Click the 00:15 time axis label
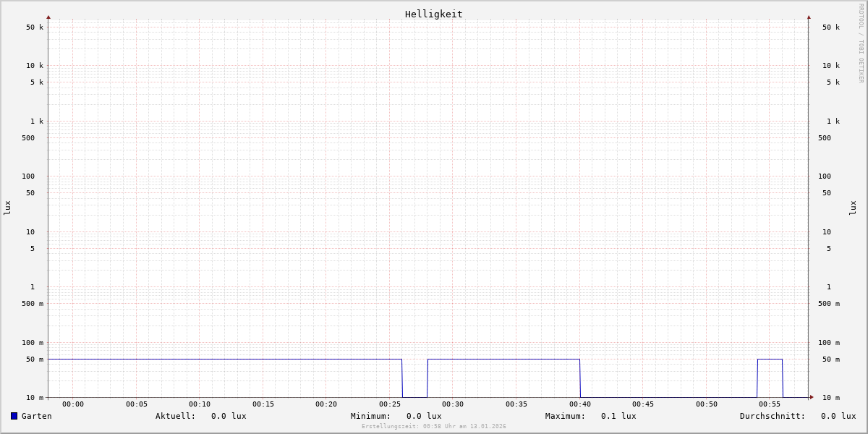The height and width of the screenshot is (434, 868). (x=263, y=404)
